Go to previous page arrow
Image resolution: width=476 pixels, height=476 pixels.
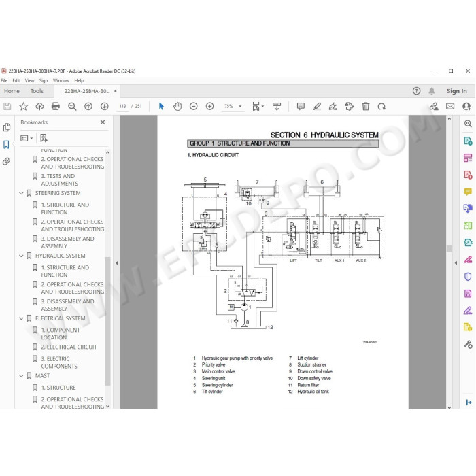click(88, 106)
